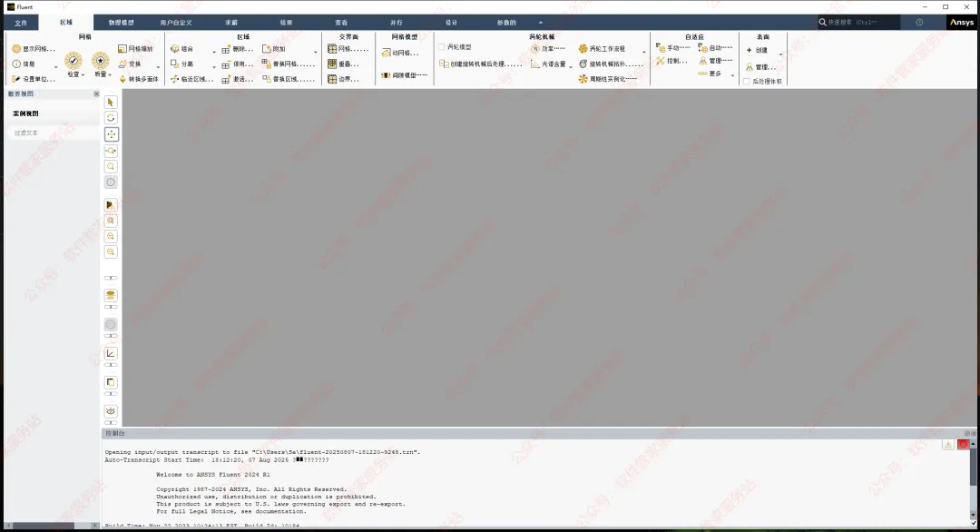This screenshot has height=532, width=980.
Task: Click the 过滤文本 filter text field
Action: pos(53,133)
